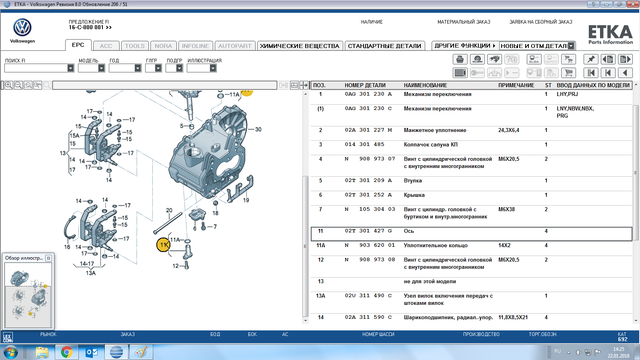Open the ХИМИЧЕСКИЕ ВЕЩЕСТВА tab
The width and height of the screenshot is (640, 360).
pos(300,46)
